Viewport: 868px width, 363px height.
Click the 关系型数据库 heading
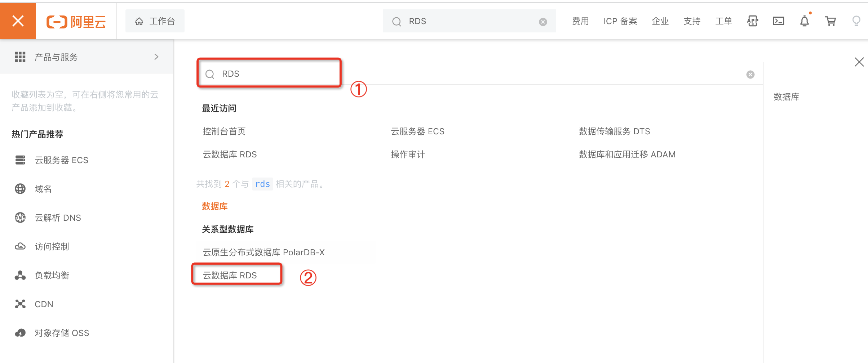pos(228,229)
